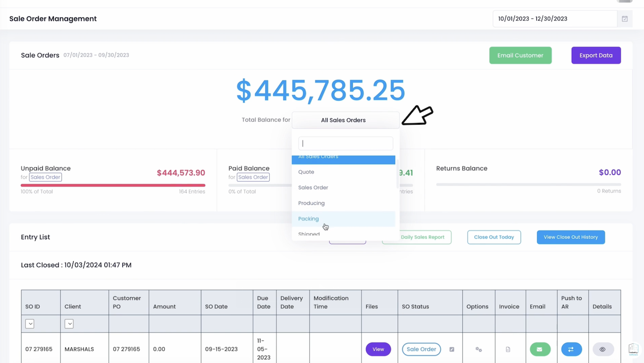Open the All Sales Orders dropdown selector
The image size is (644, 363).
pos(343,120)
